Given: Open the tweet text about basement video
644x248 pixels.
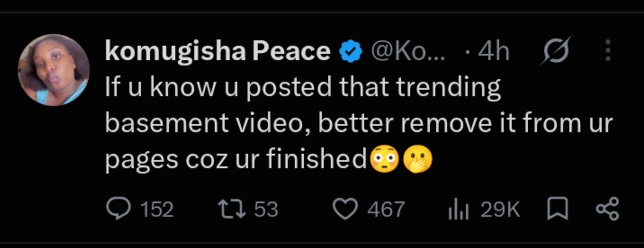Looking at the screenshot, I should (358, 125).
